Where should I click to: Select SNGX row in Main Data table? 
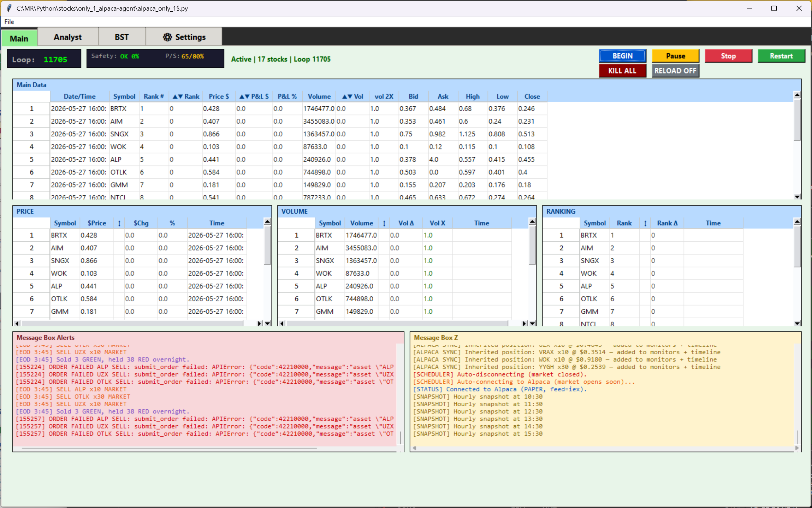pyautogui.click(x=280, y=134)
